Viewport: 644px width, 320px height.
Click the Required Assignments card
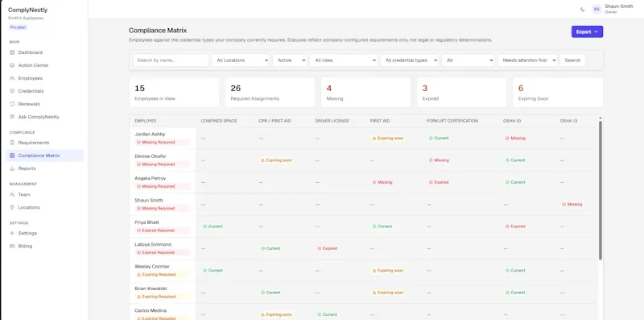tap(270, 93)
